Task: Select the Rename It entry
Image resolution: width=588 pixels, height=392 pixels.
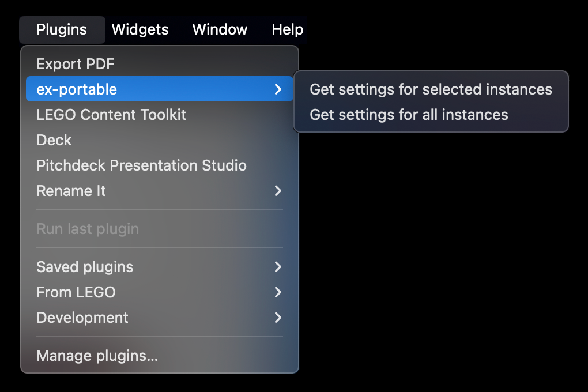Action: coord(159,191)
